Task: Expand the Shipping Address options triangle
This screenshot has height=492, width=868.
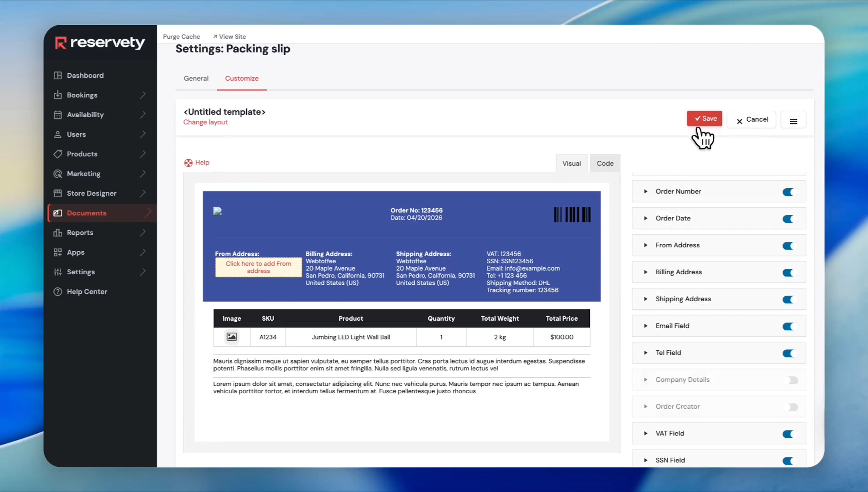Action: 645,299
